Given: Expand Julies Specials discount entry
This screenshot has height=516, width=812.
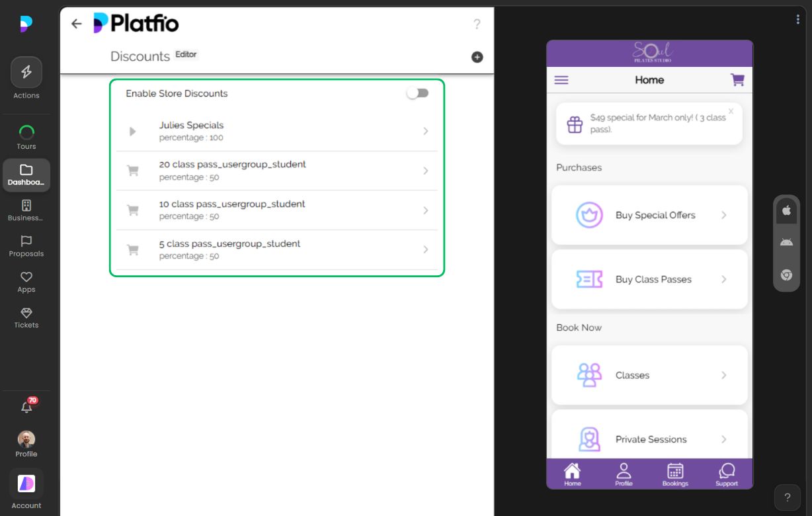Looking at the screenshot, I should pos(425,131).
